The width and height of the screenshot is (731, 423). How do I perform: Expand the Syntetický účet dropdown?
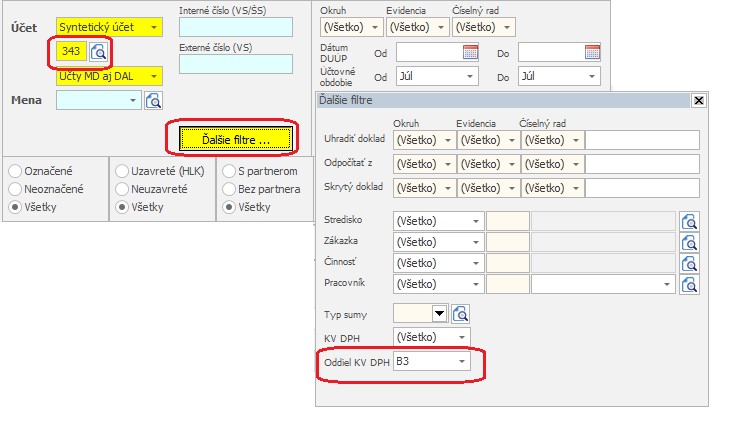153,28
